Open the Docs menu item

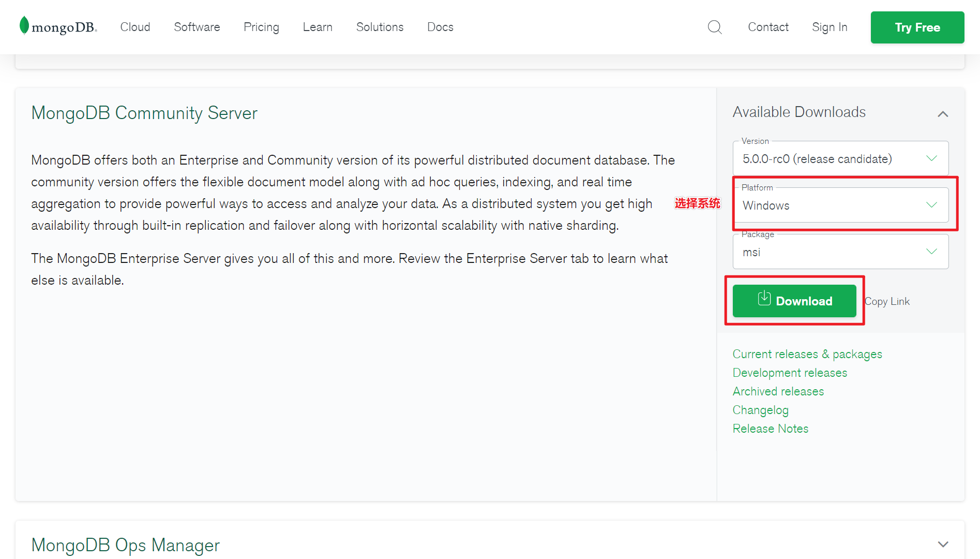pos(440,27)
